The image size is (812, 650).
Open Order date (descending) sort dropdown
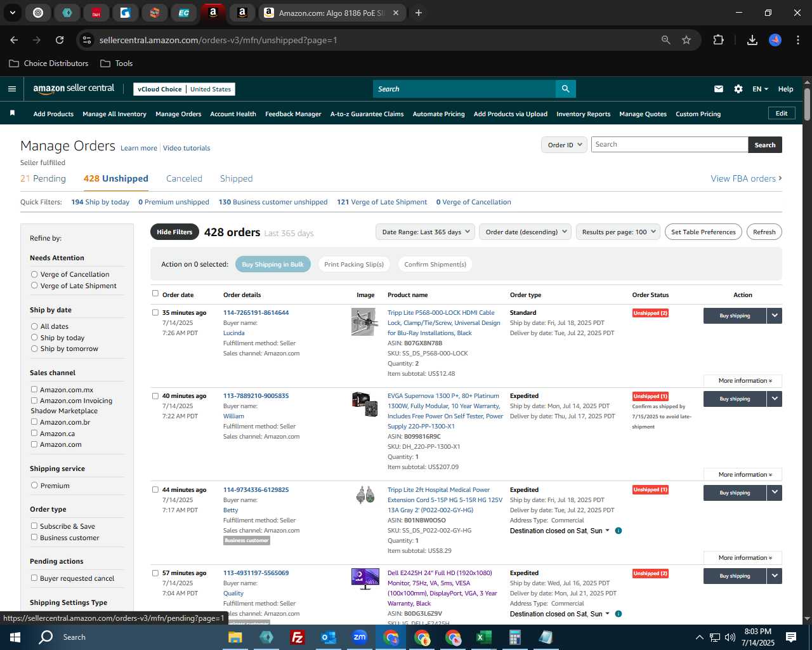525,232
